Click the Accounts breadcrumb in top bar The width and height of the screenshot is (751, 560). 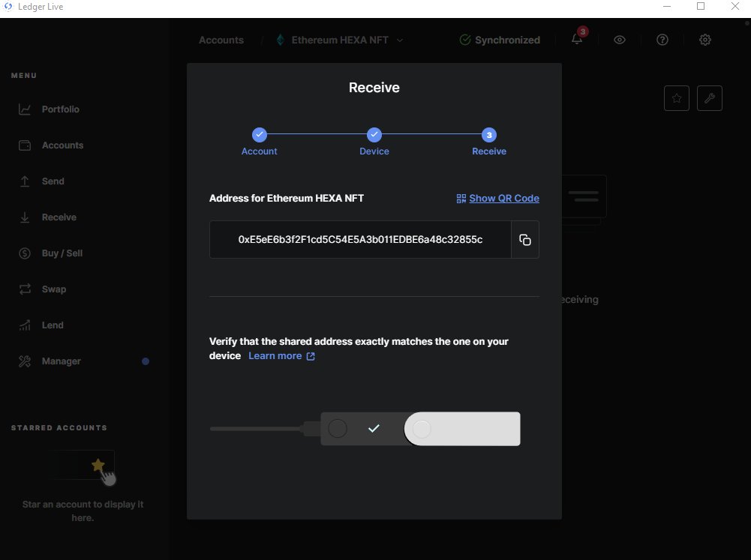coord(221,40)
